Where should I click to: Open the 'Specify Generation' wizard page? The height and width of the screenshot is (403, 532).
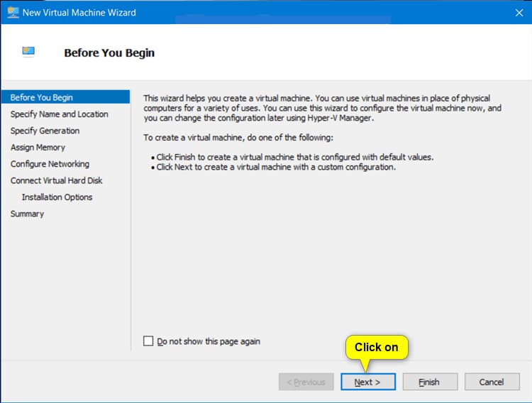pyautogui.click(x=45, y=131)
